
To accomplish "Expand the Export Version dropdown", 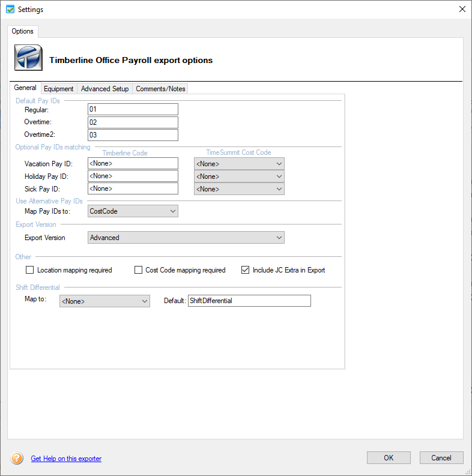I will 186,237.
